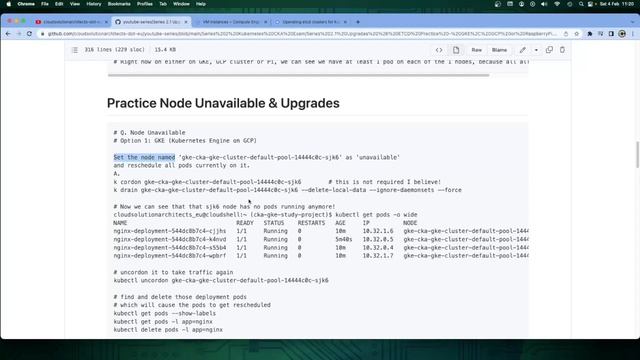Open the file outline list icon
The width and height of the screenshot is (640, 360).
pos(75,50)
